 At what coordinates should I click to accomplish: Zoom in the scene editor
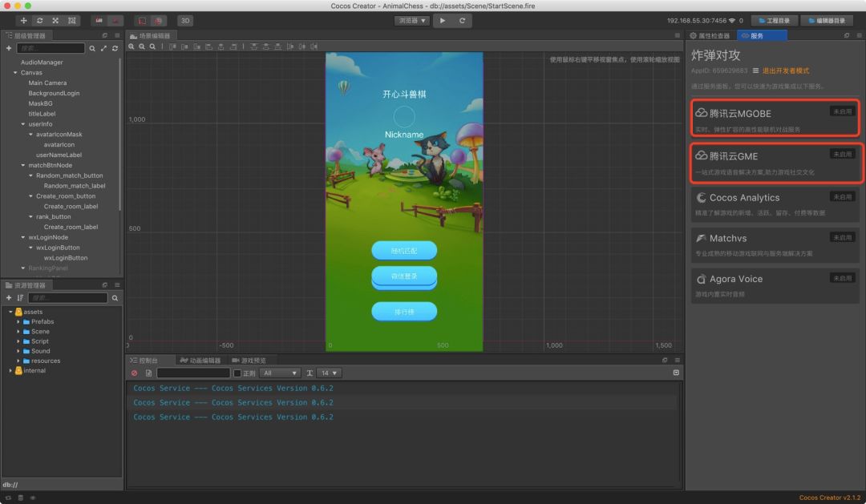[x=132, y=46]
